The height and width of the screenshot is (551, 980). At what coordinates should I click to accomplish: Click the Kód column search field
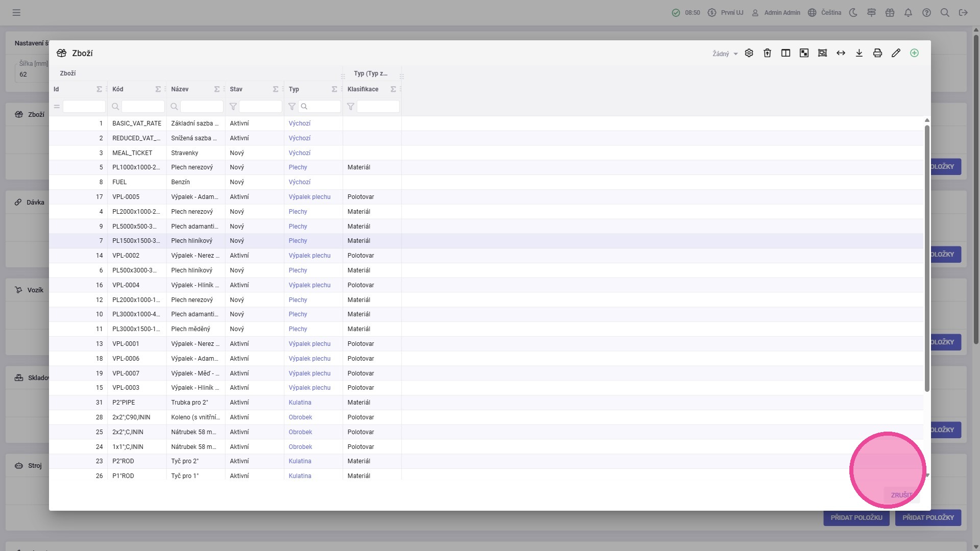(x=142, y=107)
